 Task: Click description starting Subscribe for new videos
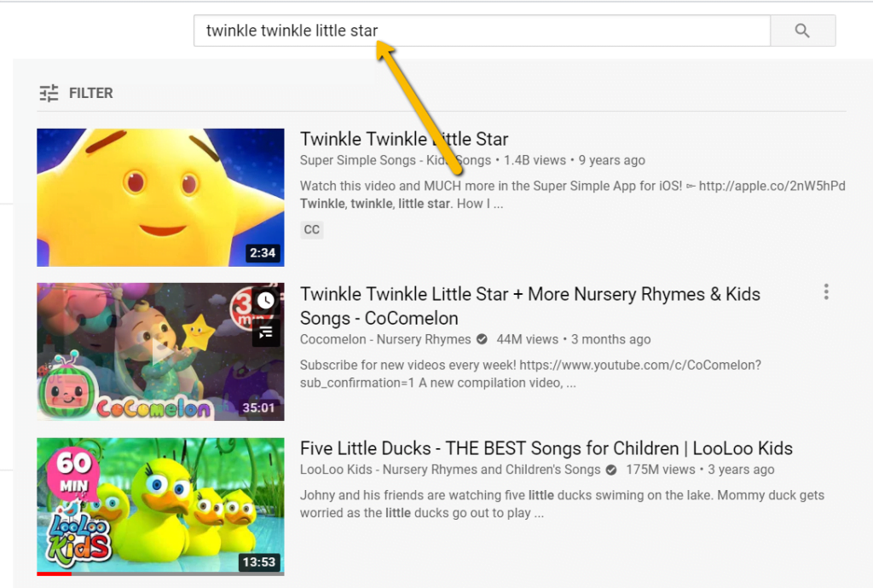click(x=530, y=374)
